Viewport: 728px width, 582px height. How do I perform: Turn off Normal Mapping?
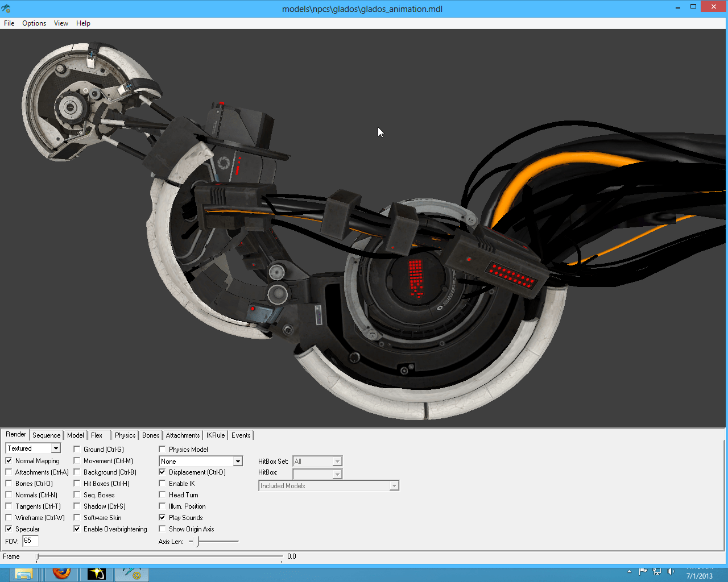(x=9, y=461)
